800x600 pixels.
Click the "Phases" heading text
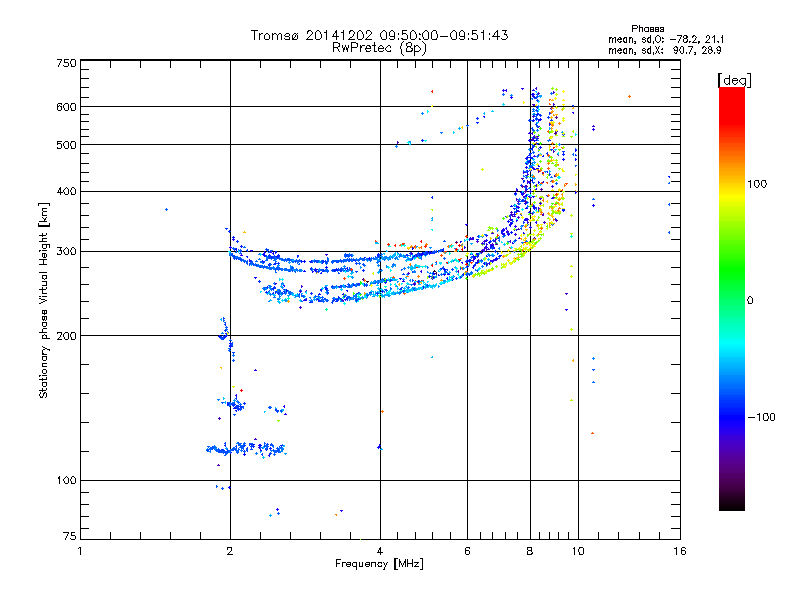pyautogui.click(x=647, y=29)
